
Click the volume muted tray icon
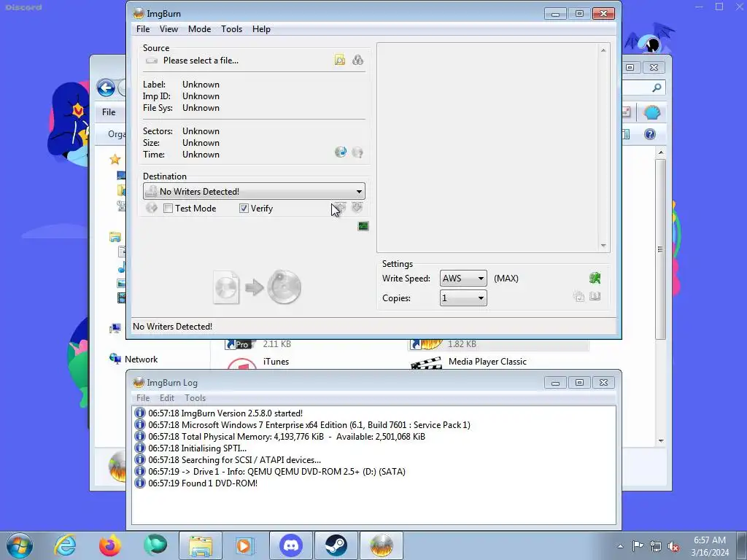coord(673,547)
